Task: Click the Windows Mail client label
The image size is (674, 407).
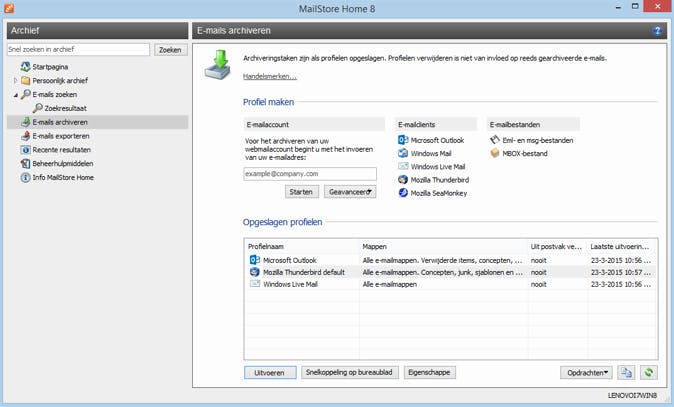Action: click(431, 153)
